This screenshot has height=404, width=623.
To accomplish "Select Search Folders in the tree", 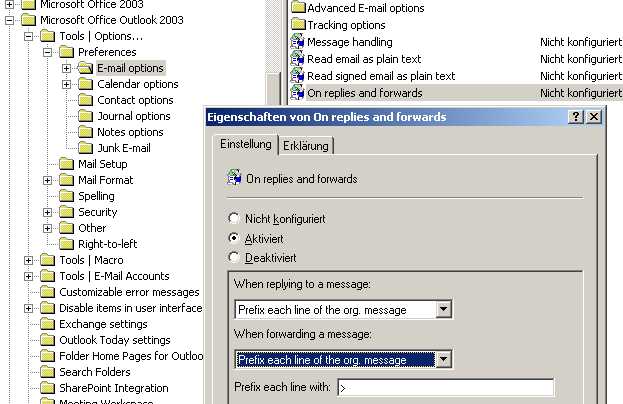I will (x=95, y=372).
